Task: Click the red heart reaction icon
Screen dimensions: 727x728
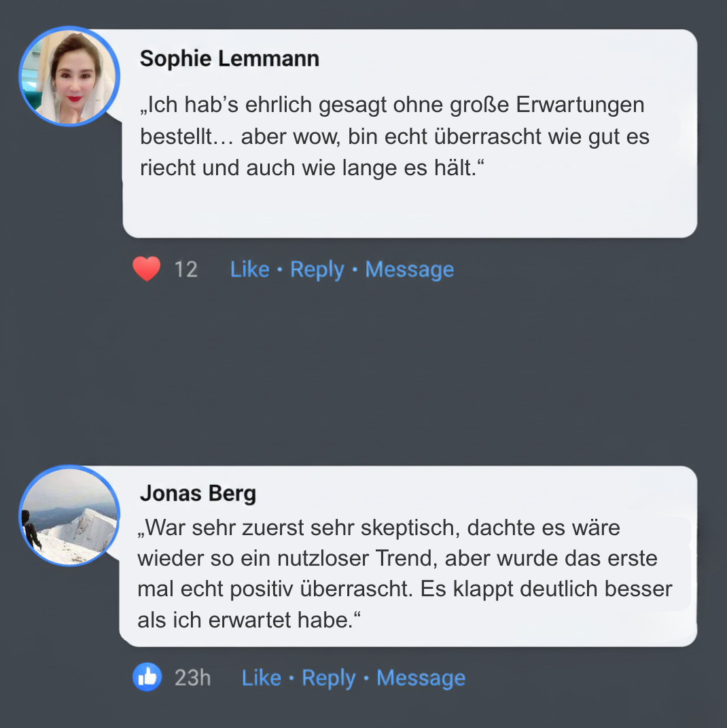Action: pos(146,270)
